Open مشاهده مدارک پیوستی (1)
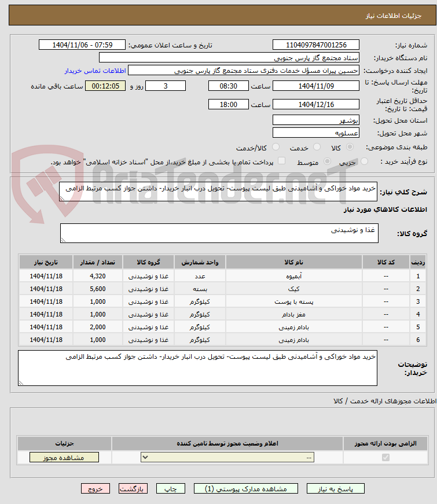Image resolution: width=437 pixels, height=504 pixels. pyautogui.click(x=245, y=488)
